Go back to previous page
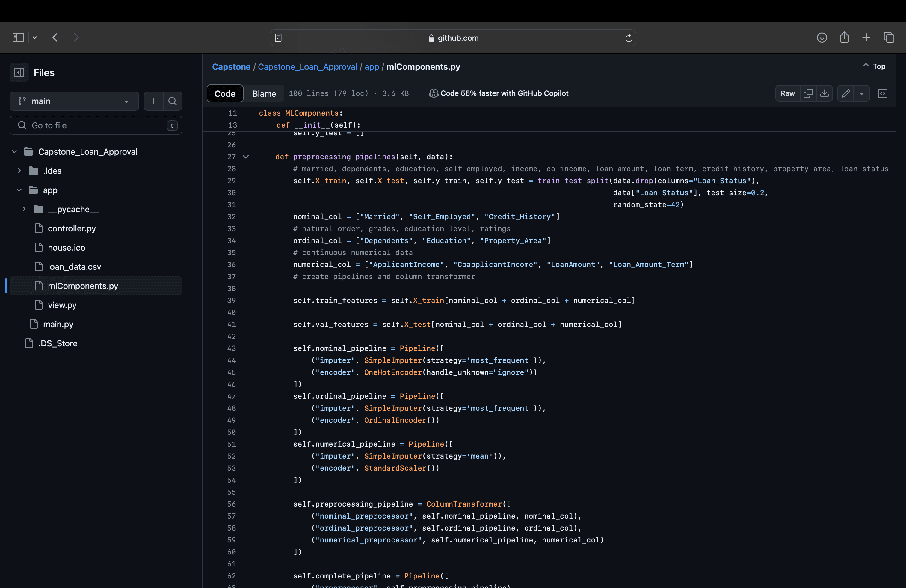The width and height of the screenshot is (906, 588). [55, 37]
